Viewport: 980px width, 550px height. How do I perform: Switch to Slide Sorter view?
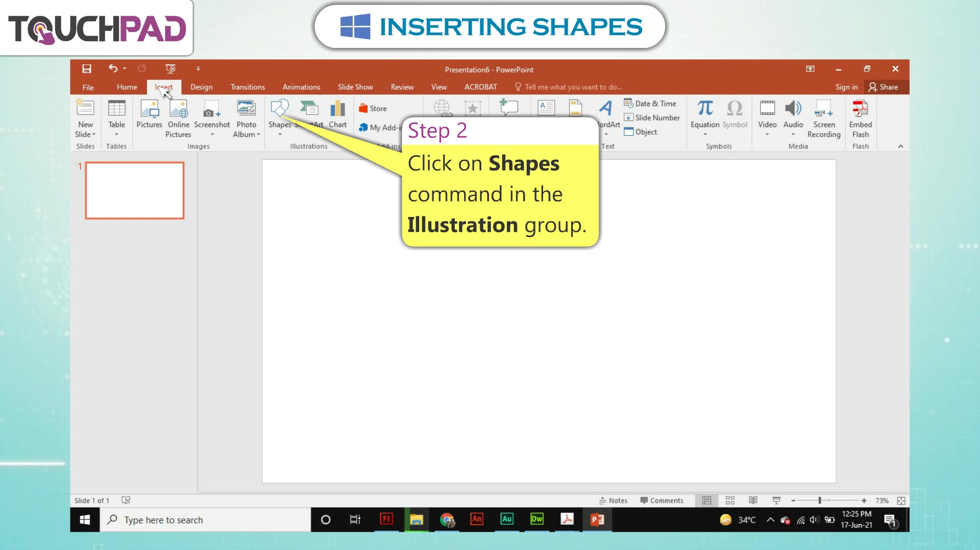click(730, 501)
